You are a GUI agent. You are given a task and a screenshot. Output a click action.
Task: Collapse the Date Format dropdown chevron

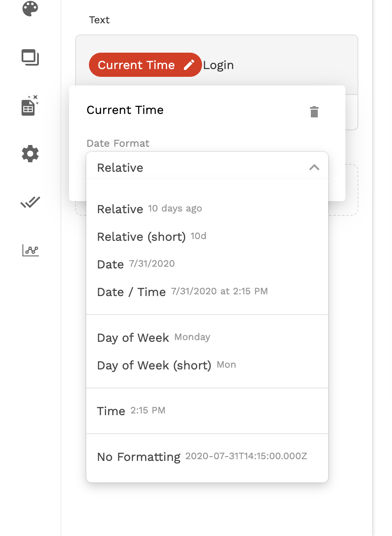[x=314, y=167]
